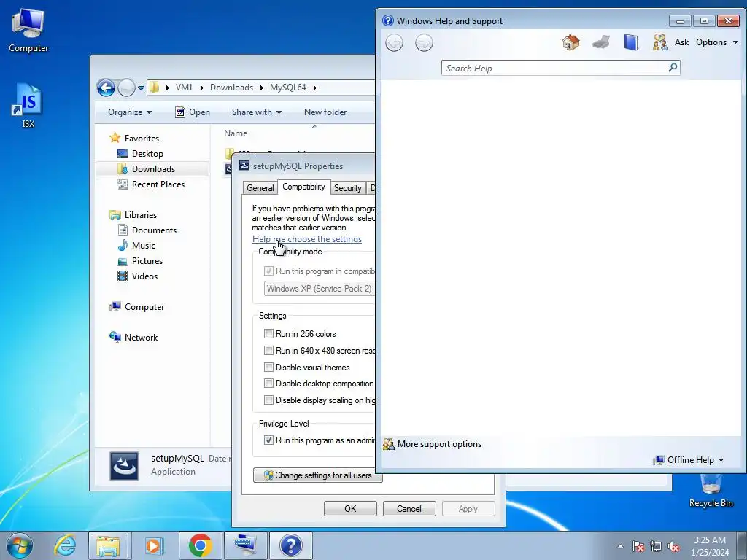The width and height of the screenshot is (747, 560).
Task: Launch Google Chrome from taskbar
Action: point(200,545)
